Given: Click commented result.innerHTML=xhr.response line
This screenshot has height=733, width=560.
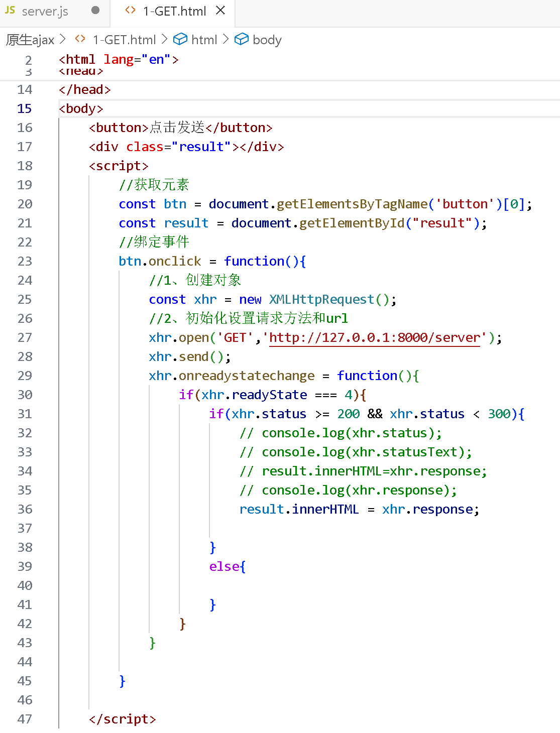Looking at the screenshot, I should pos(363,471).
